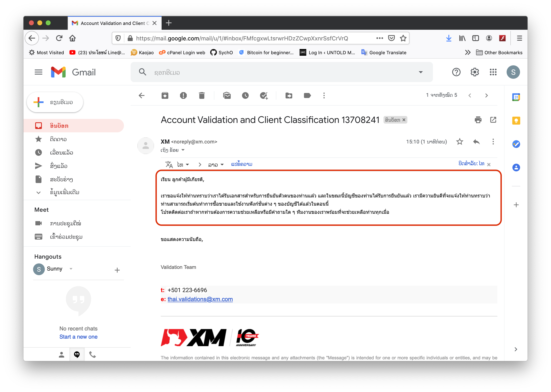Archive this email with the archive icon

pyautogui.click(x=165, y=95)
